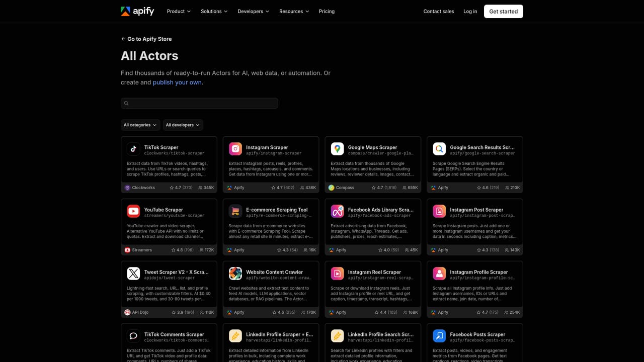
Task: Click the Facebook Posts Scraper icon
Action: [x=439, y=336]
